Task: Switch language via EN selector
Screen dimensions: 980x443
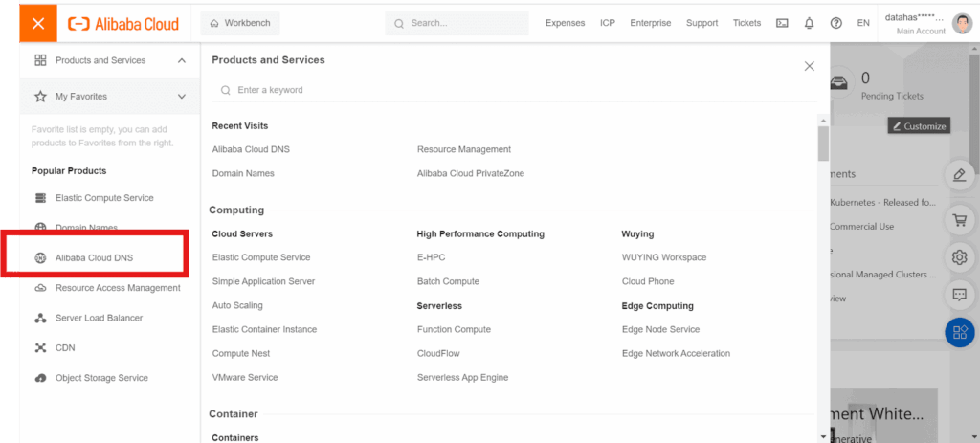Action: pos(863,23)
